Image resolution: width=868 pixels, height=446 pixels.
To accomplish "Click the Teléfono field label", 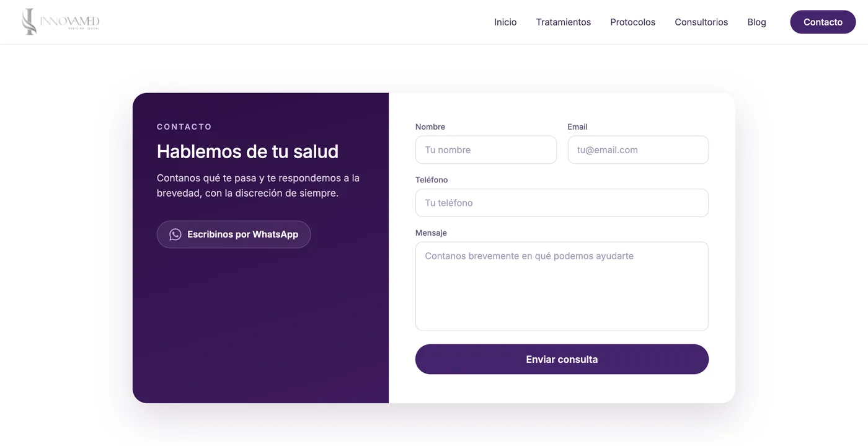I will pos(432,180).
